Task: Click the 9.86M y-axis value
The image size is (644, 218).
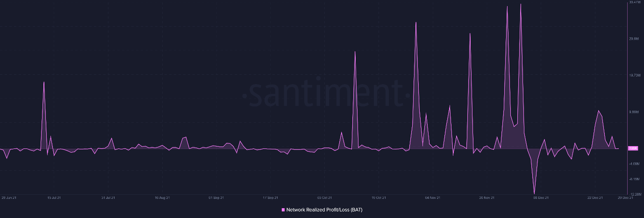Action: pos(634,112)
